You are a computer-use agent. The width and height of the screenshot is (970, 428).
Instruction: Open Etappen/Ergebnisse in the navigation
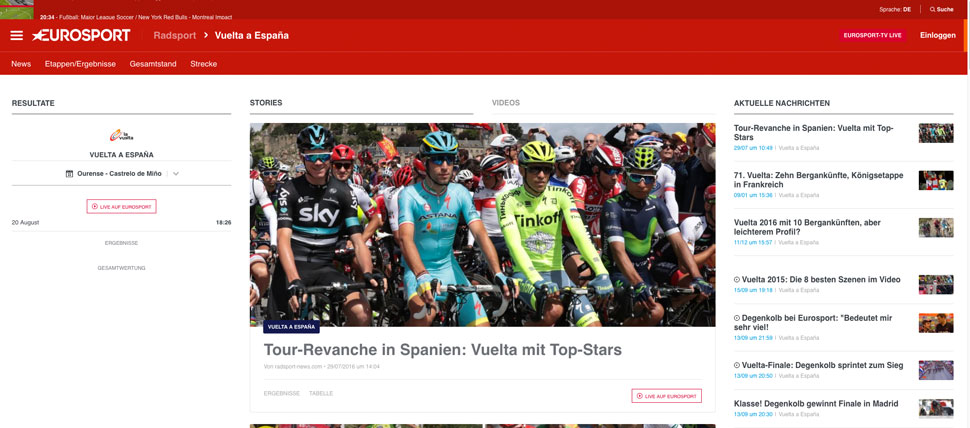click(x=80, y=64)
